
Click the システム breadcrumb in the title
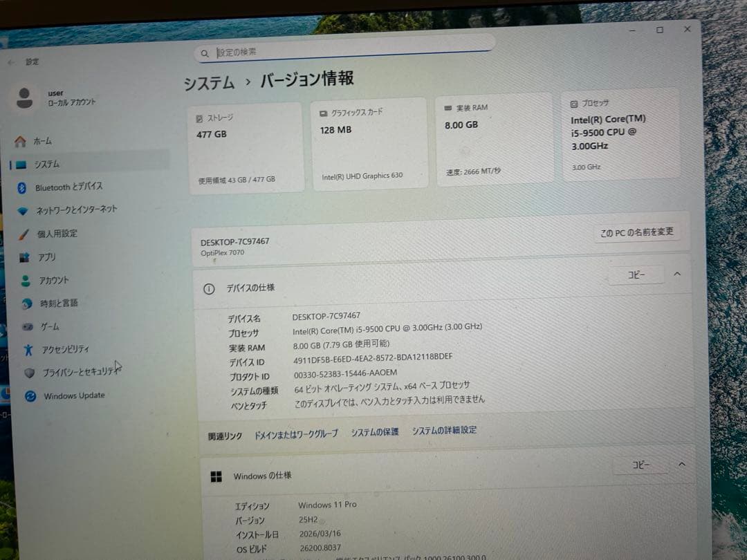209,84
